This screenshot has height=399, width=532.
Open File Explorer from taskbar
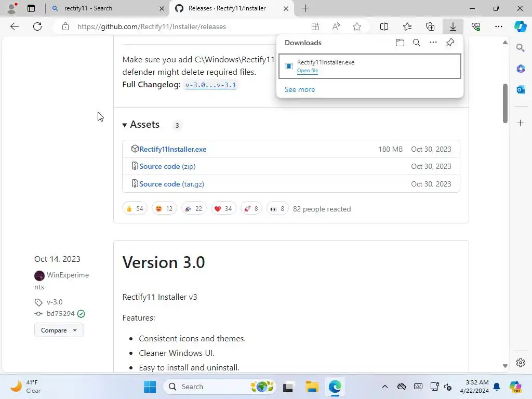[312, 387]
